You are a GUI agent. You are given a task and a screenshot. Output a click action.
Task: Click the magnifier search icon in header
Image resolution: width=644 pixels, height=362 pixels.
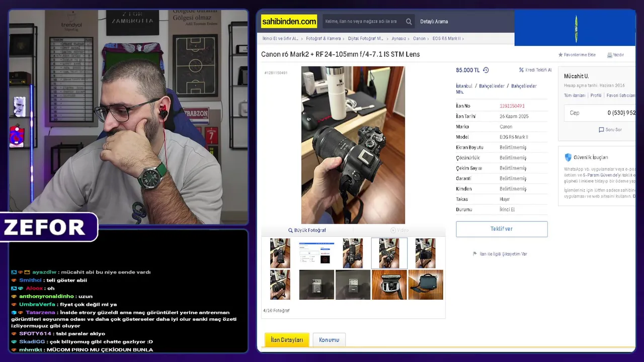(x=409, y=22)
